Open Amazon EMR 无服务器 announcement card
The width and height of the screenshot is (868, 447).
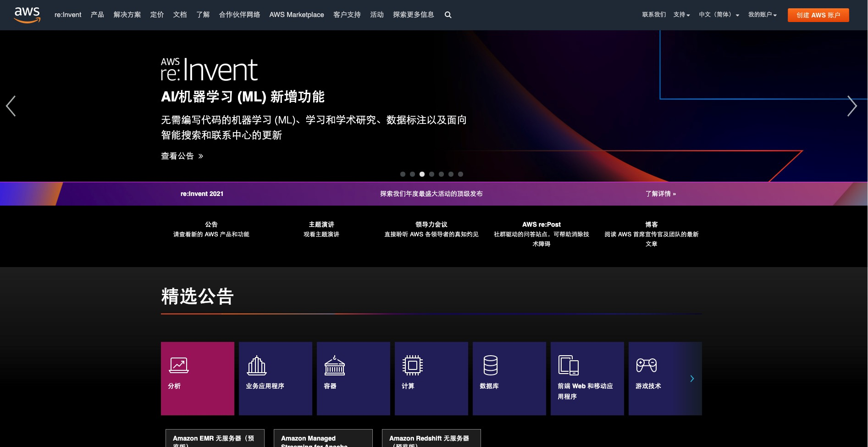point(215,438)
